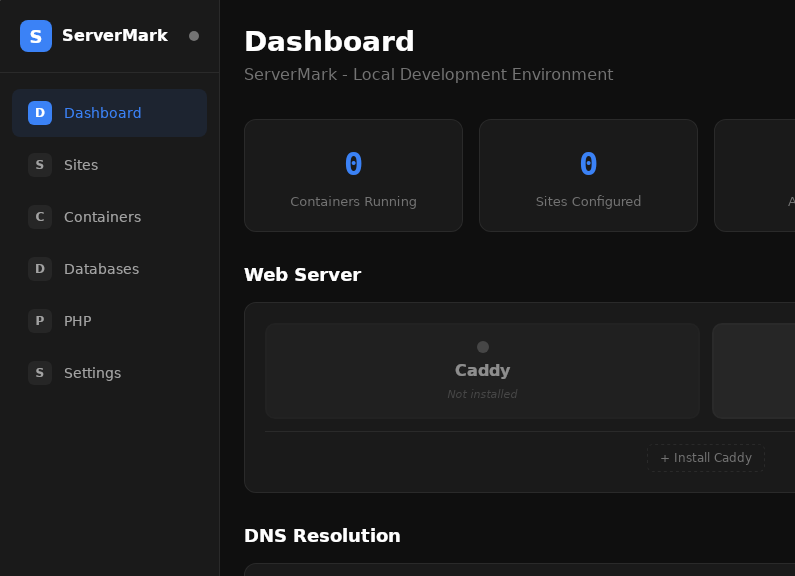Viewport: 795px width, 576px height.
Task: Open the Dashboard menu item
Action: tap(110, 113)
